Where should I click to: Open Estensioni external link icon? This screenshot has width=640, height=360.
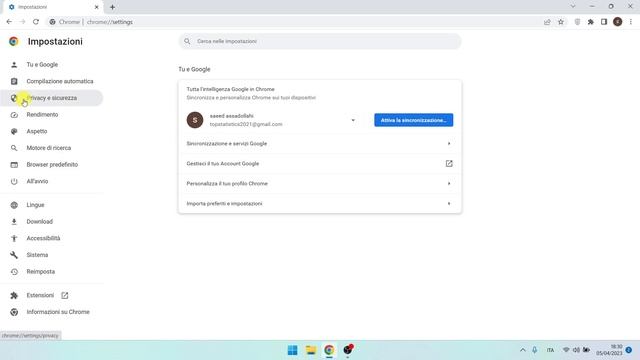(x=64, y=295)
